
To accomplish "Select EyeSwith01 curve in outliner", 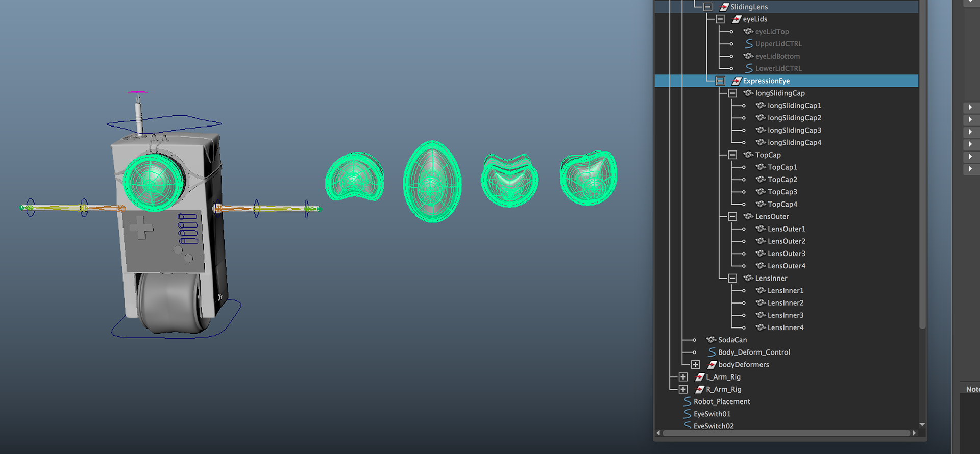I will [712, 414].
